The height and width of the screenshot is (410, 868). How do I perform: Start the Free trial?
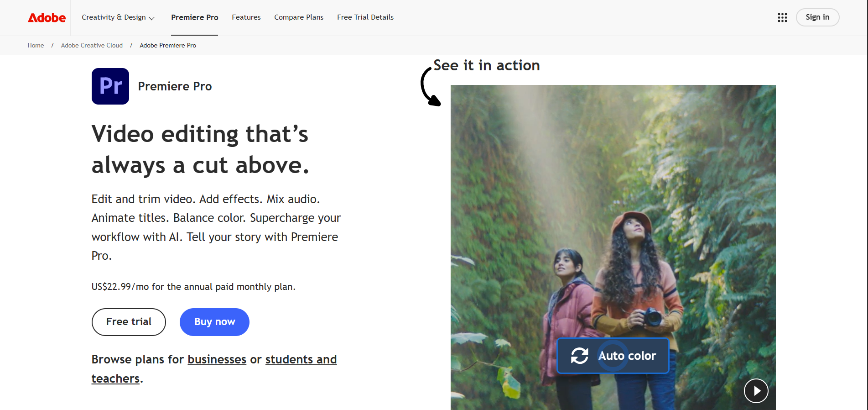pyautogui.click(x=129, y=322)
